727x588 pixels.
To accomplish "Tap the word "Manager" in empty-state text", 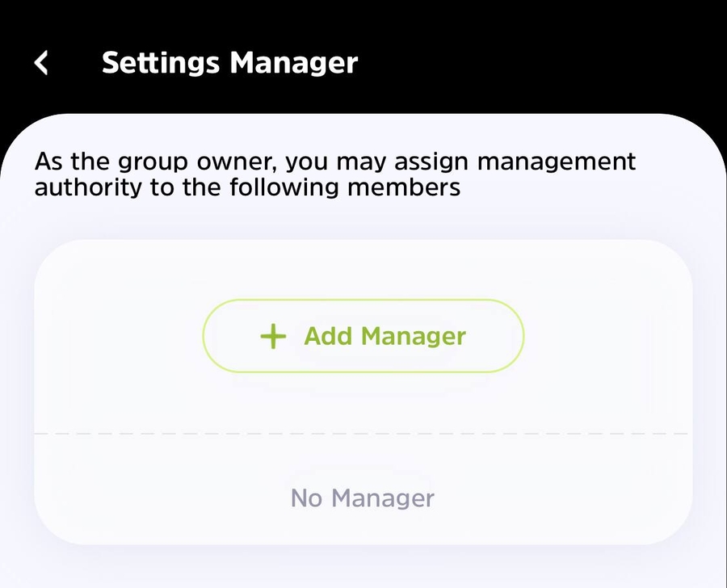I will click(383, 498).
